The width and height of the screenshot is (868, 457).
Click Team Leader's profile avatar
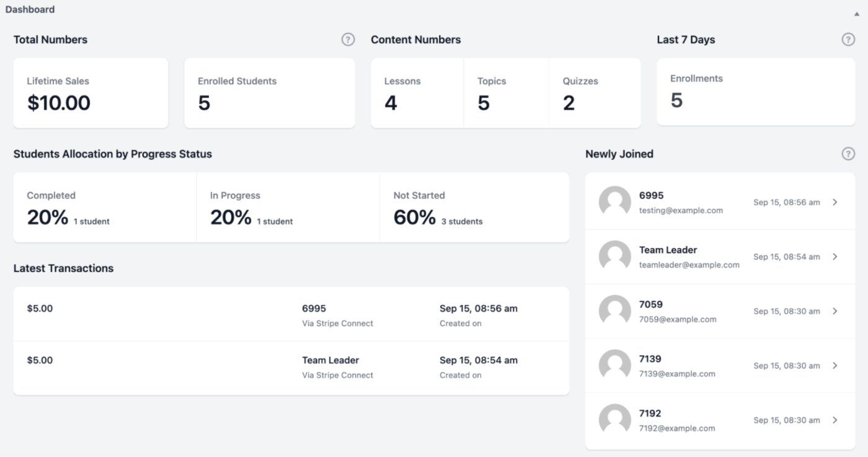[614, 256]
